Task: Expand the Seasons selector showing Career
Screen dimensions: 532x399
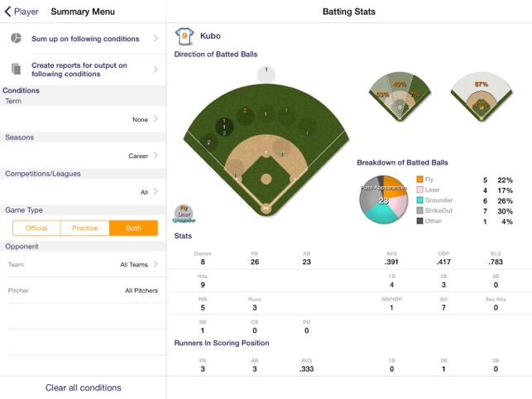Action: coord(83,156)
